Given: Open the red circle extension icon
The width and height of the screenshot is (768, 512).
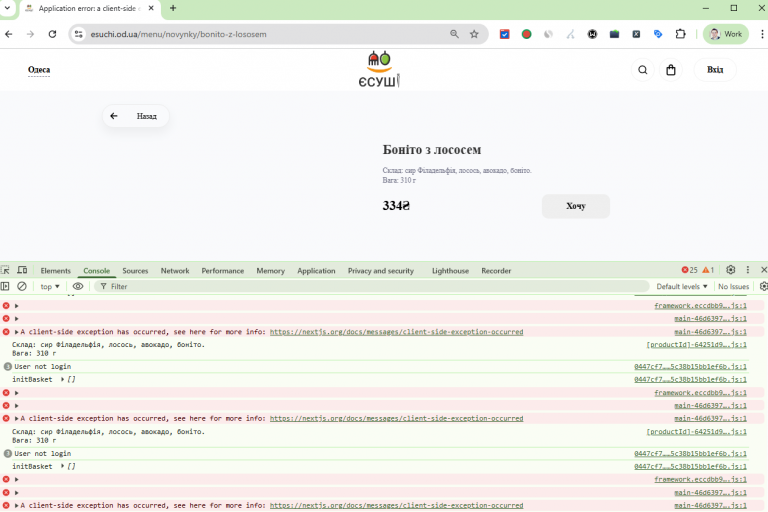Looking at the screenshot, I should pyautogui.click(x=527, y=34).
